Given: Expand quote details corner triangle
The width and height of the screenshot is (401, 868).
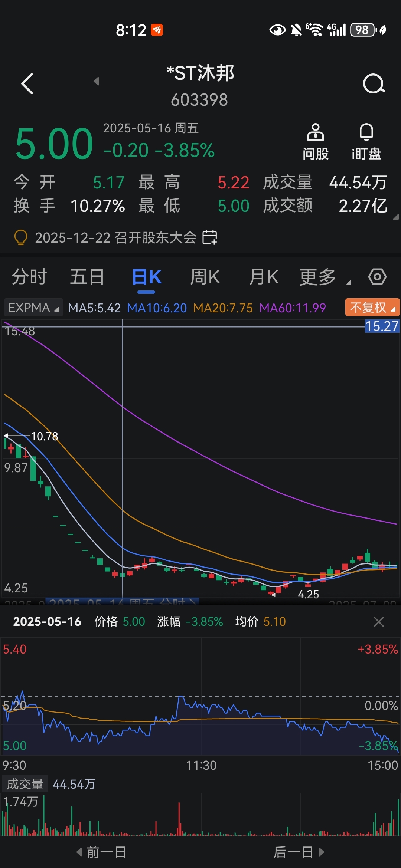Looking at the screenshot, I should tap(396, 217).
